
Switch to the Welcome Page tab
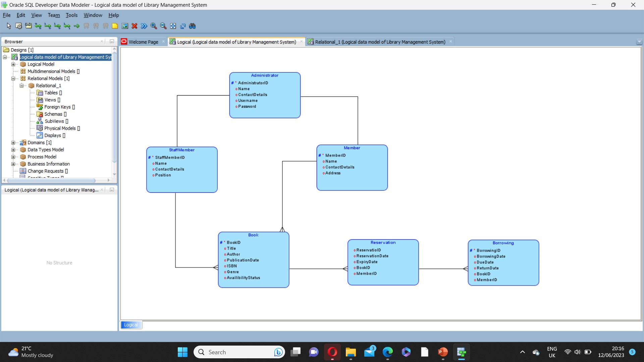tap(143, 42)
